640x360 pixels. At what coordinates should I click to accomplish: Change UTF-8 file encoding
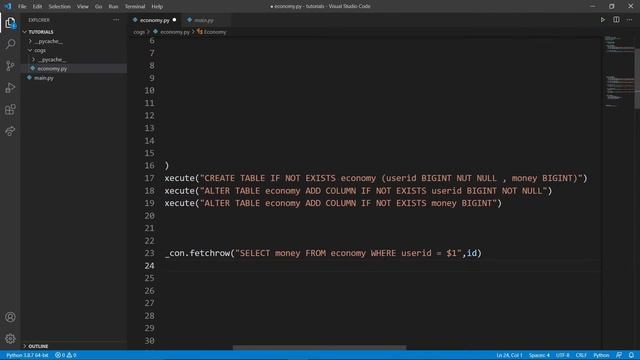pyautogui.click(x=562, y=355)
